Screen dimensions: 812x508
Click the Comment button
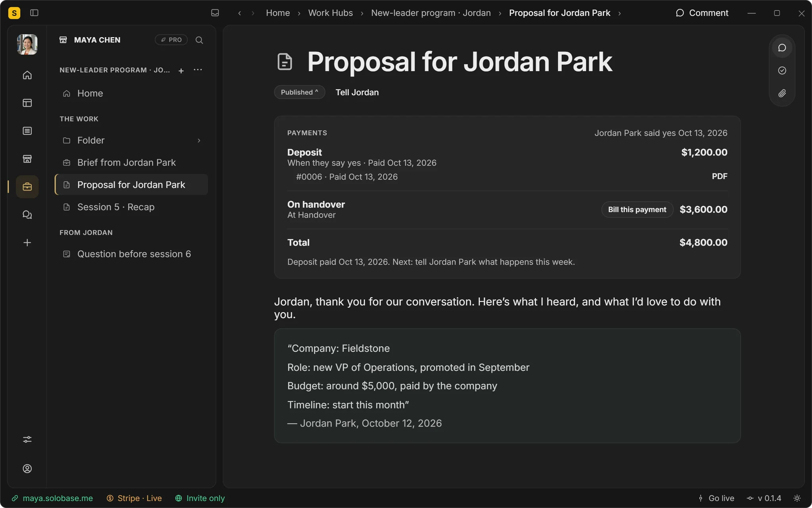702,13
